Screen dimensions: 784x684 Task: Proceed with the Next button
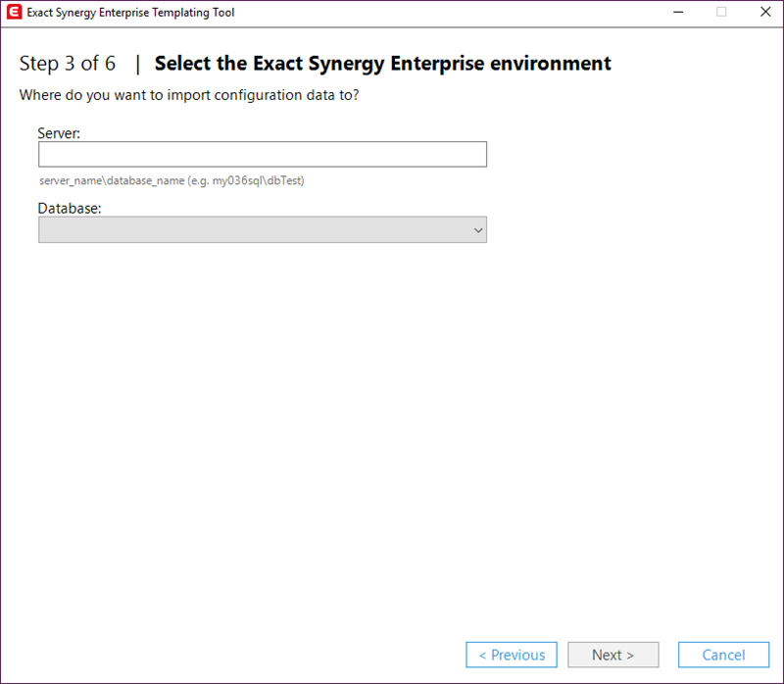(x=613, y=655)
